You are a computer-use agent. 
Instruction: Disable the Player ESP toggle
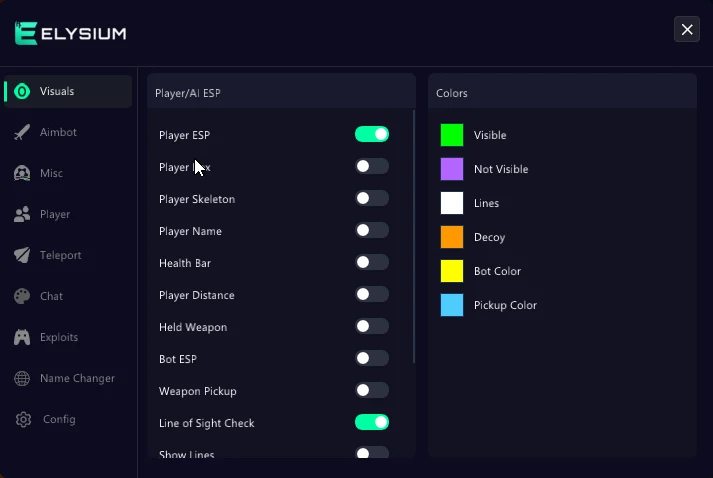(x=372, y=134)
